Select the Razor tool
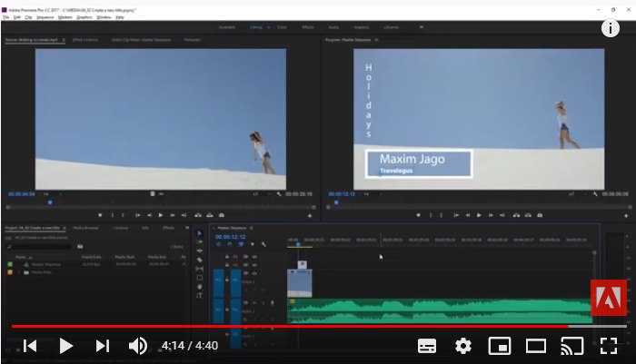This screenshot has width=636, height=364. pos(199,260)
